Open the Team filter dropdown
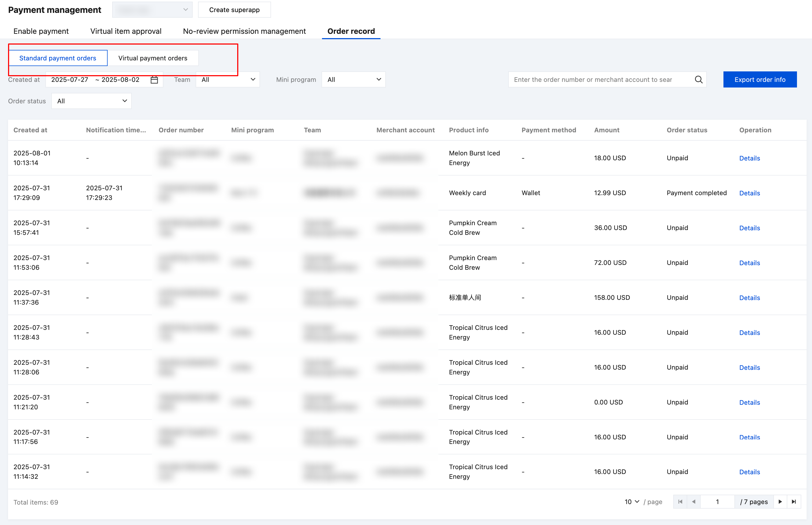Viewport: 812px width, 525px height. point(228,80)
